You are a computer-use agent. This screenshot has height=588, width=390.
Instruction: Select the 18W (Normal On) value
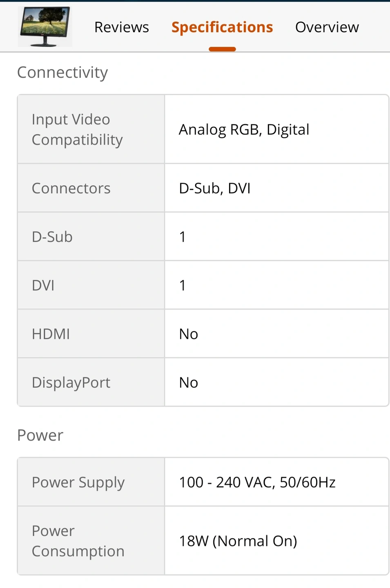pyautogui.click(x=238, y=541)
